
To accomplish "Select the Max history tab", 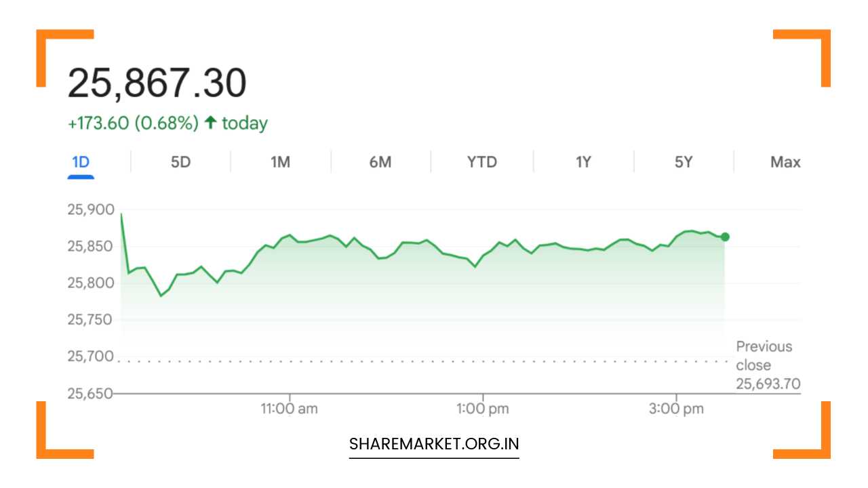I will (785, 162).
